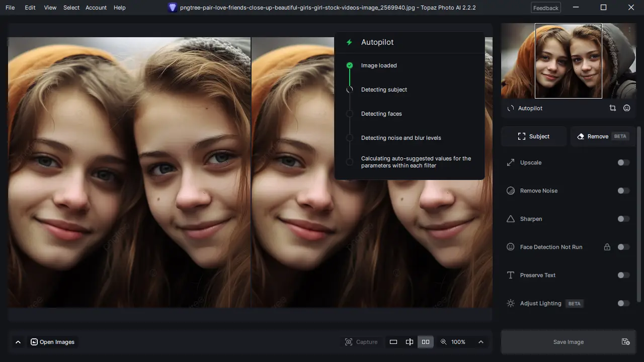Turn on the Adjust Lighting switch

623,303
